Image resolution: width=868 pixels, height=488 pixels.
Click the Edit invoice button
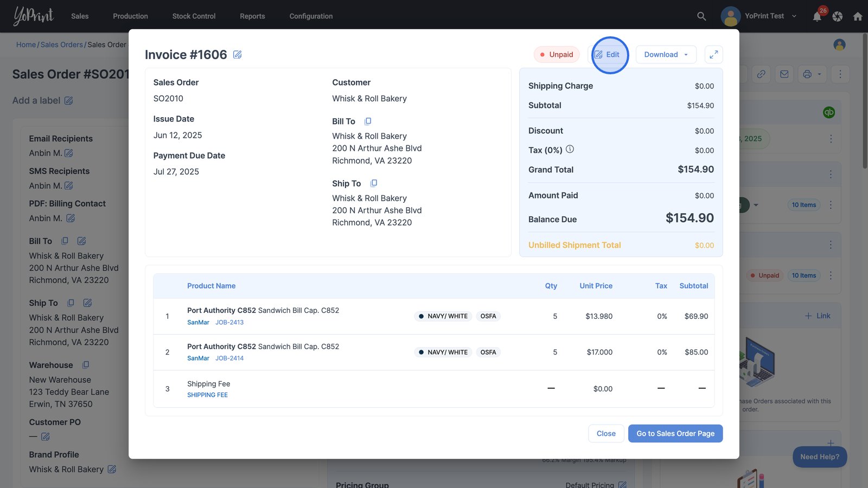tap(607, 54)
